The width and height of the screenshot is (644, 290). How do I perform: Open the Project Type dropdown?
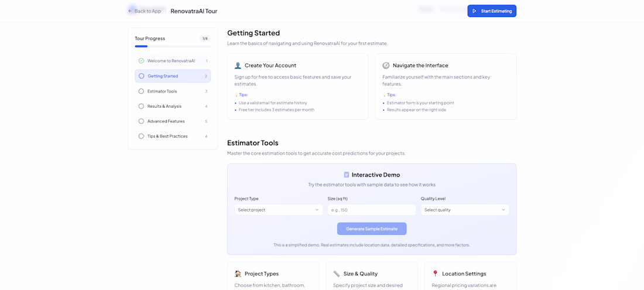point(278,210)
